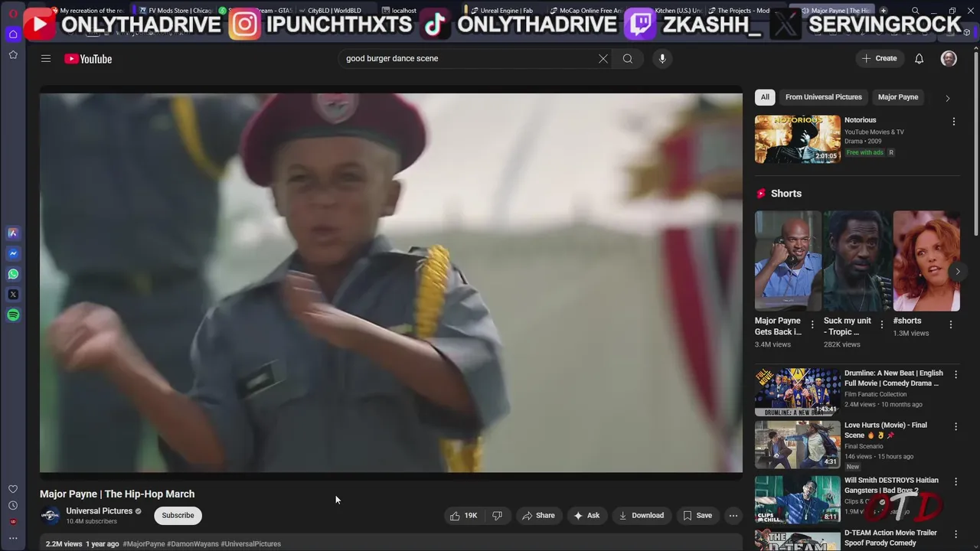Show more filter chips with arrow
980x551 pixels.
(x=948, y=98)
